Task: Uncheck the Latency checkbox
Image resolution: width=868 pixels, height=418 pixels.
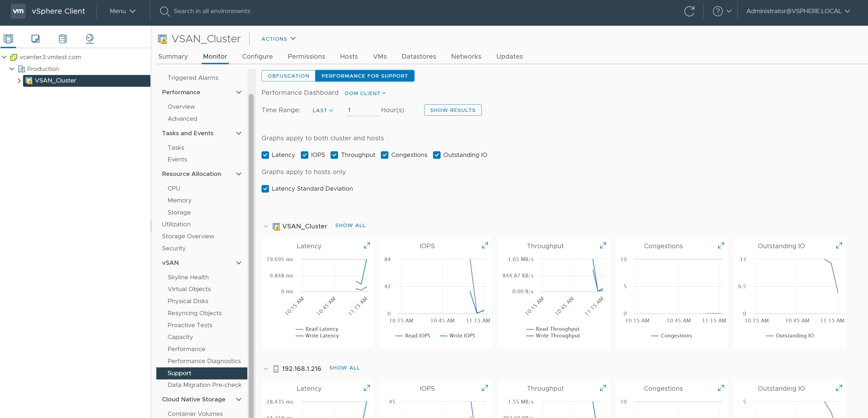Action: click(265, 155)
